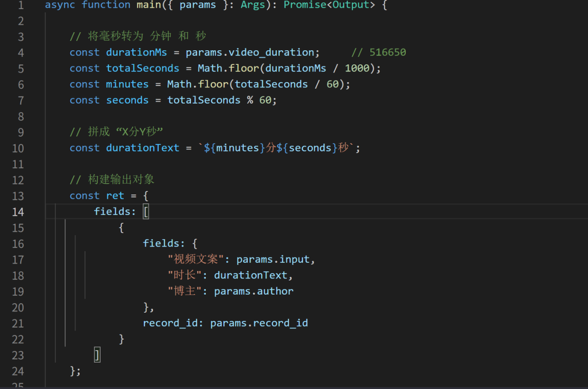Click the "record_id" object key before the colon
This screenshot has width=588, height=389.
(170, 323)
